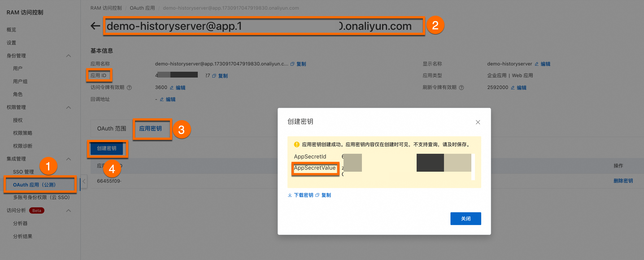The image size is (644, 260).
Task: Collapse the 身份管理 section
Action: coord(68,56)
